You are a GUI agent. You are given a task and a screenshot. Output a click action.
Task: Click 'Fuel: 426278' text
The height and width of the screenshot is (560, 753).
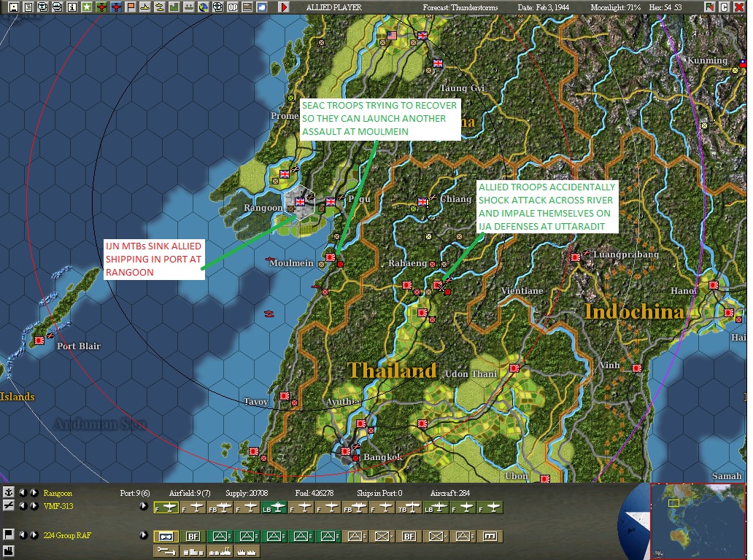click(x=314, y=494)
